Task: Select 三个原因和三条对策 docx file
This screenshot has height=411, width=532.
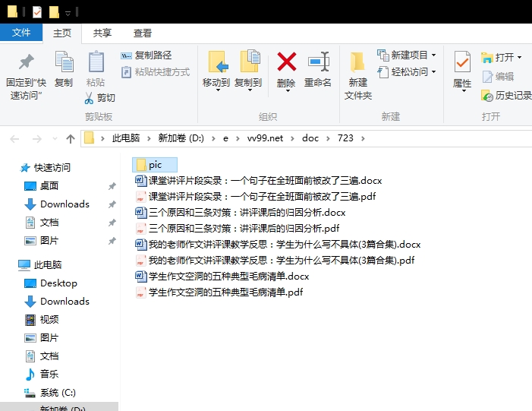Action: click(241, 212)
